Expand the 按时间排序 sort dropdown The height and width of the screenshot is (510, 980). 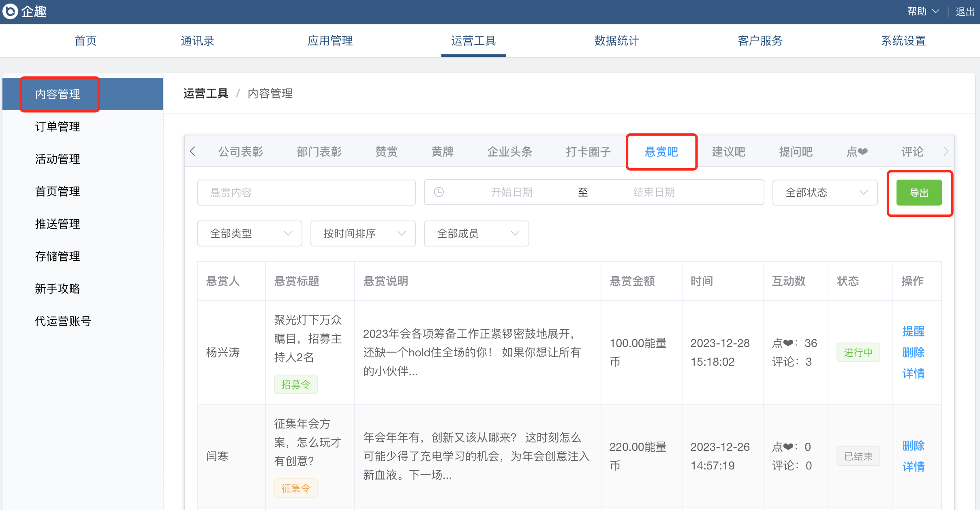[x=363, y=234]
